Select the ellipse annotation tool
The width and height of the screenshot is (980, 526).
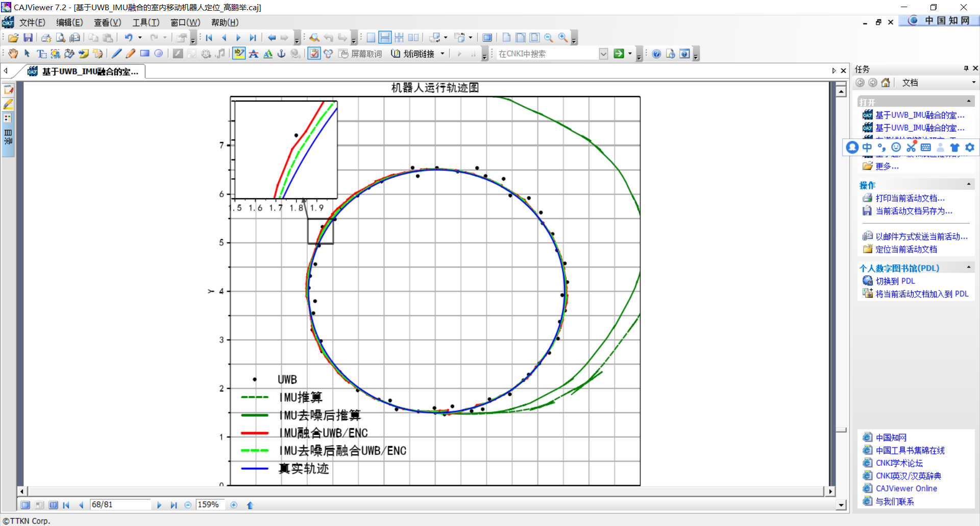pyautogui.click(x=158, y=53)
